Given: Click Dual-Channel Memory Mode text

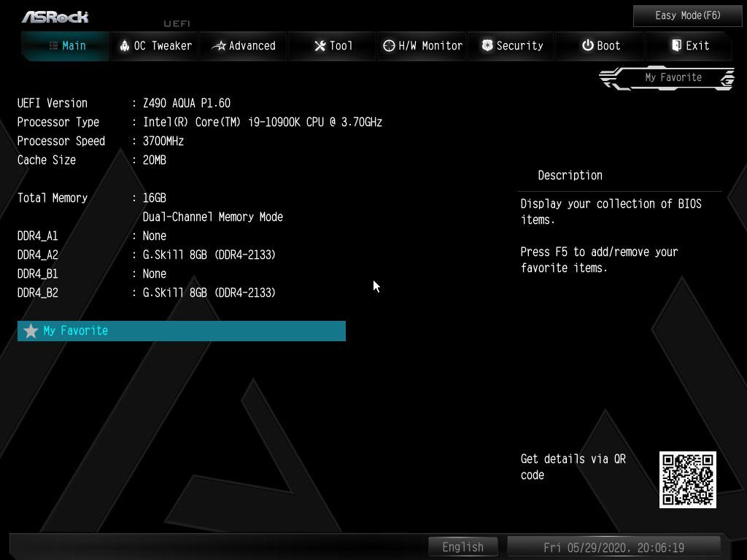Looking at the screenshot, I should 213,217.
